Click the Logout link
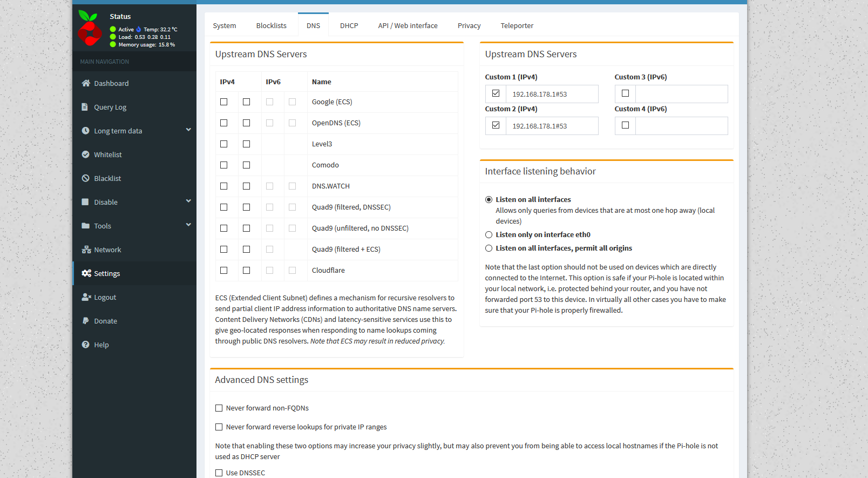This screenshot has width=868, height=478. 105,297
